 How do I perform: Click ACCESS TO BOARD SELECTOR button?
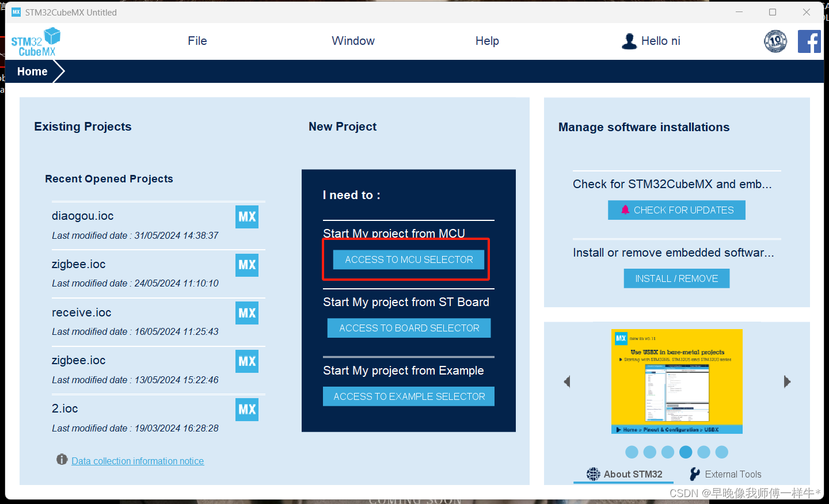point(409,328)
